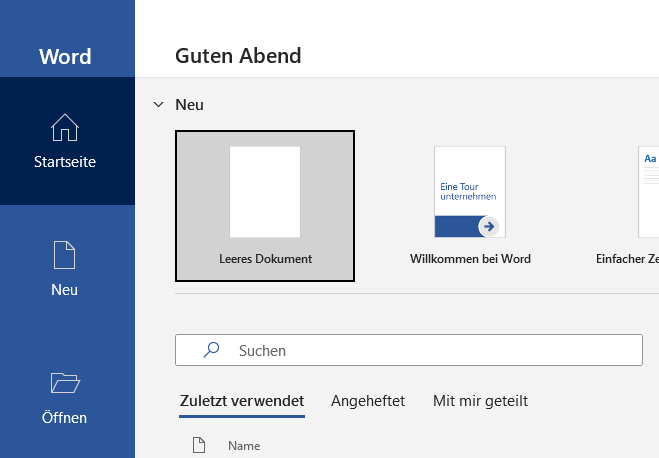The height and width of the screenshot is (458, 659).
Task: Switch to Zuletzt verwendet tab
Action: [x=242, y=401]
